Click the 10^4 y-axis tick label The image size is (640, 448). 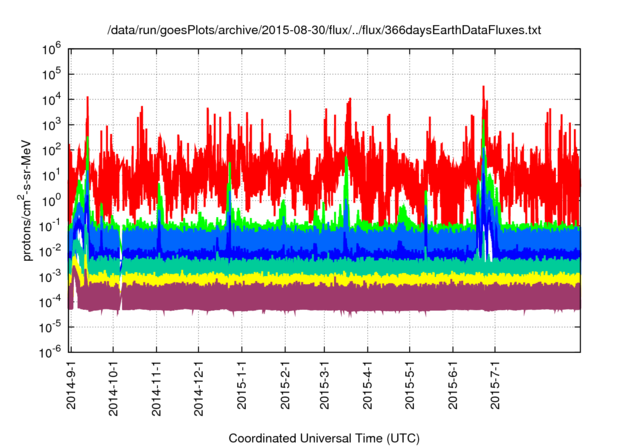tap(51, 100)
